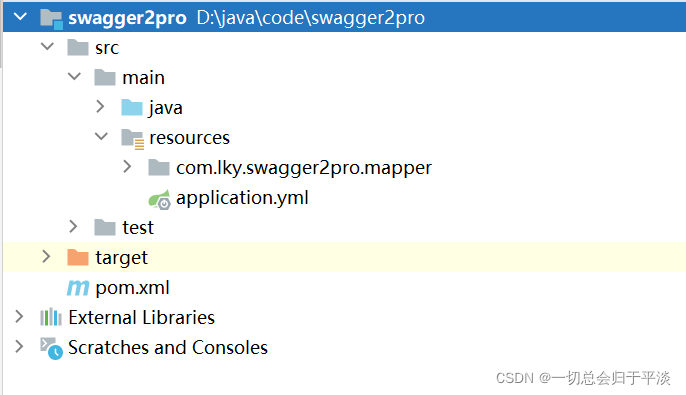Select the Scratches and Consoles label
Screen dimensions: 686x395
point(168,348)
